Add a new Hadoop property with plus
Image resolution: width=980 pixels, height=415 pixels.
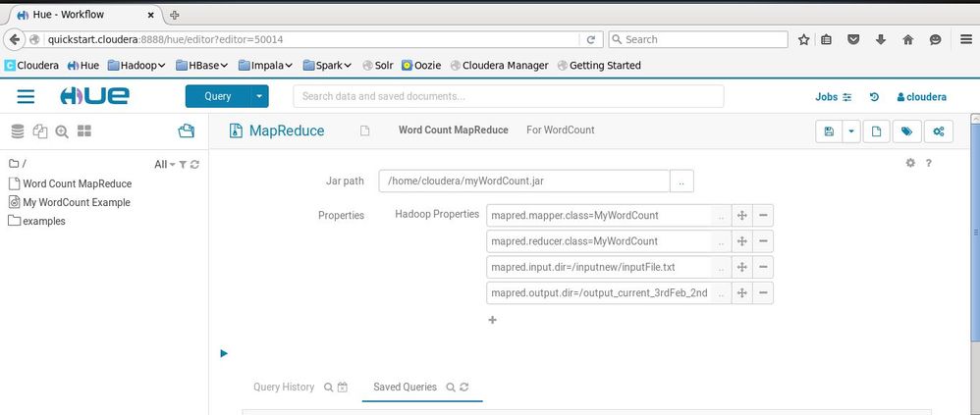pos(492,320)
